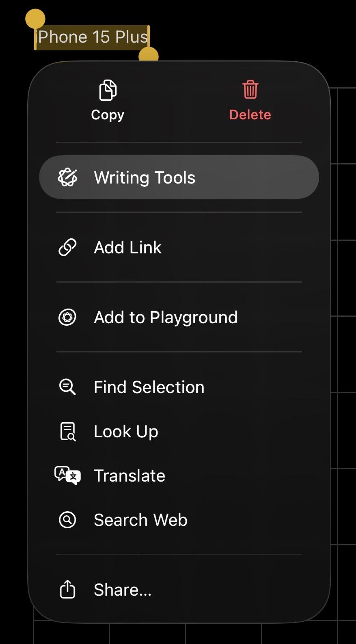
Task: Open Look Up for selected text
Action: click(126, 431)
